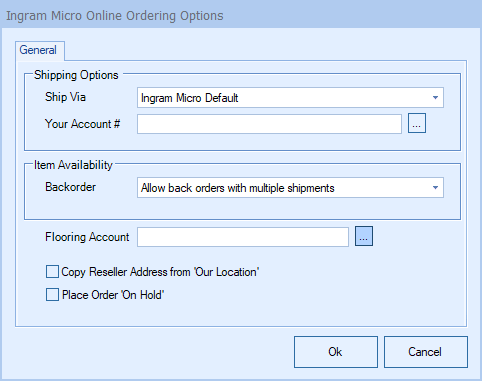Click the ellipsis button beside Your Account #
This screenshot has width=482, height=381.
(417, 123)
